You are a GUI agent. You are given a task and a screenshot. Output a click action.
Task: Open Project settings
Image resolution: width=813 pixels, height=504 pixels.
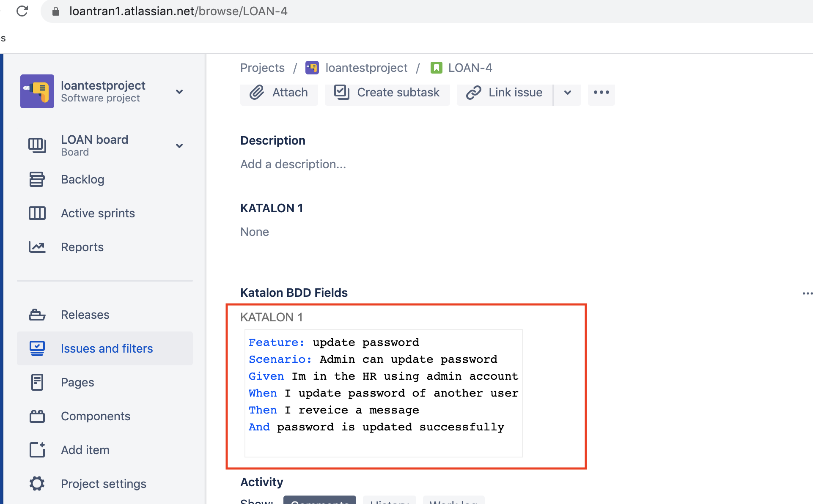click(x=103, y=484)
